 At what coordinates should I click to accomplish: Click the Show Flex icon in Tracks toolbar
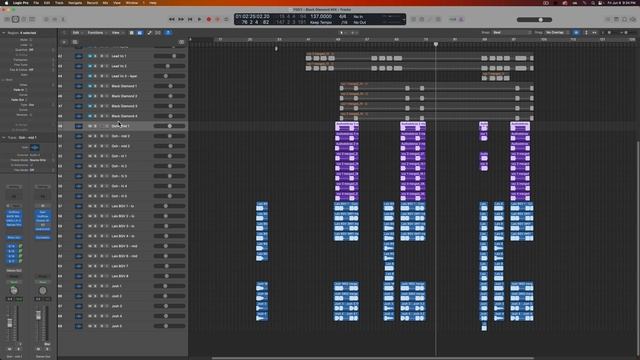[x=158, y=33]
